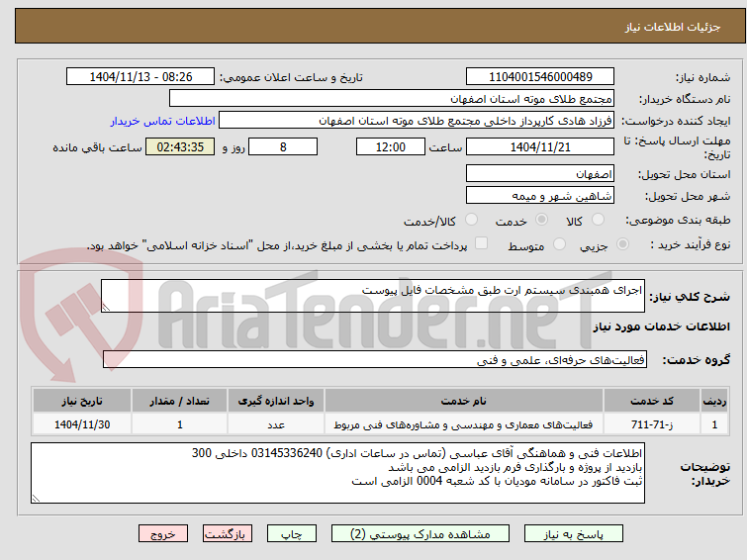The height and width of the screenshot is (560, 747).
Task: Click the گروه خدمت field
Action: [375, 359]
